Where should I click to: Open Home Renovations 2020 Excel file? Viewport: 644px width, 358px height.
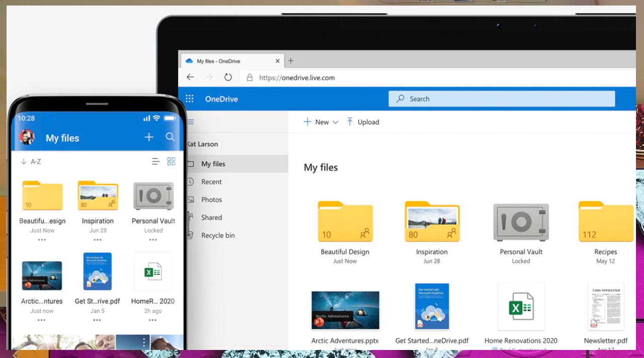point(521,306)
